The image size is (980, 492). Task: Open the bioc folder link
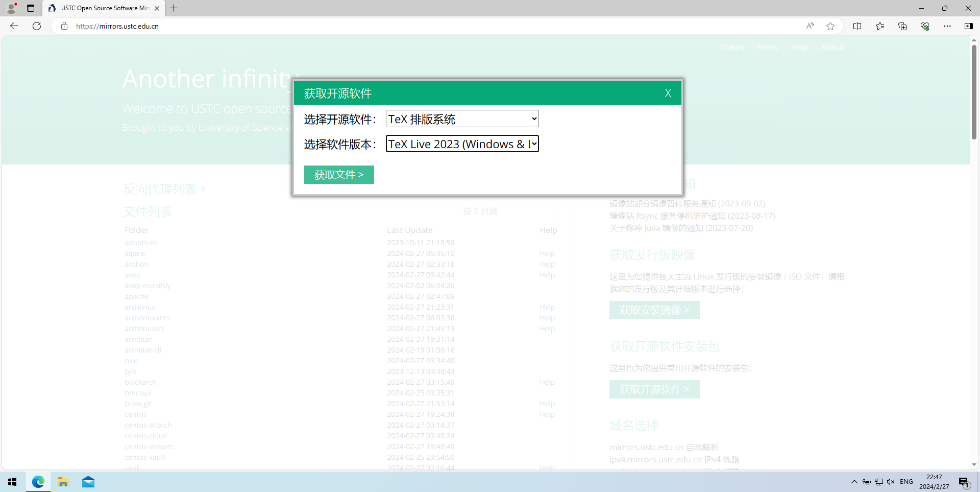coord(131,361)
